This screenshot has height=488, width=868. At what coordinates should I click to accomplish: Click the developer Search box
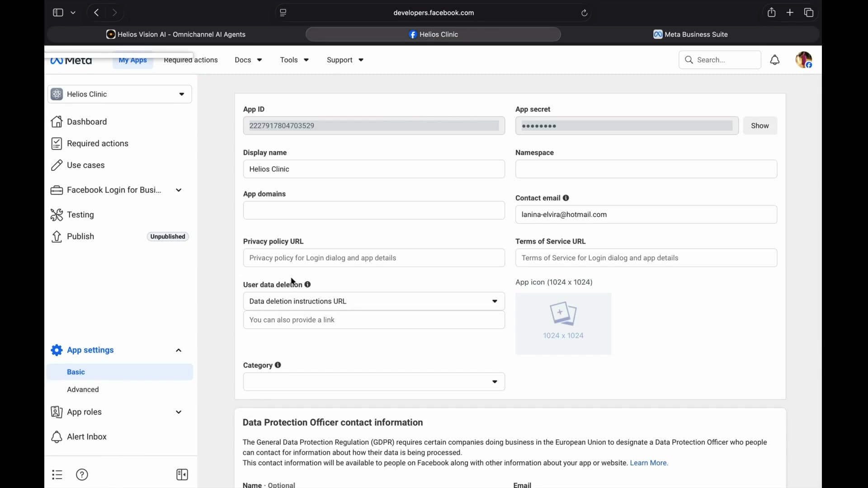pyautogui.click(x=720, y=60)
